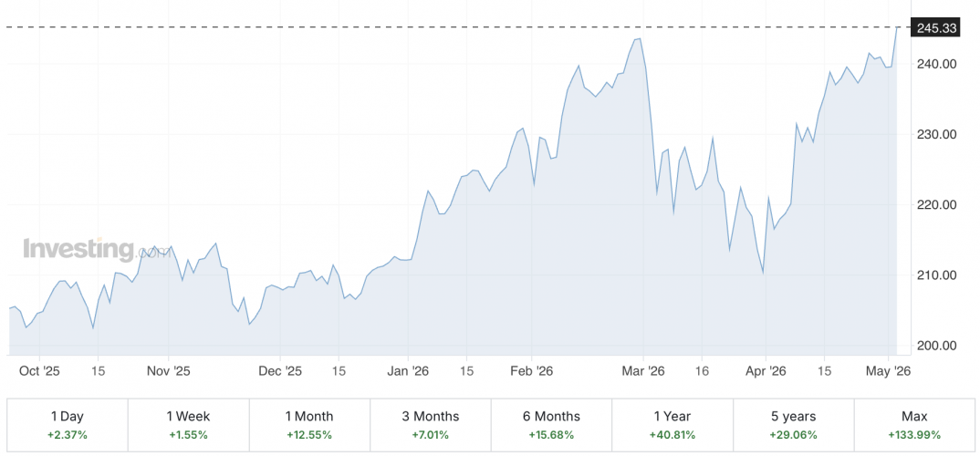The width and height of the screenshot is (980, 456).
Task: Select the Max performance range
Action: (914, 425)
